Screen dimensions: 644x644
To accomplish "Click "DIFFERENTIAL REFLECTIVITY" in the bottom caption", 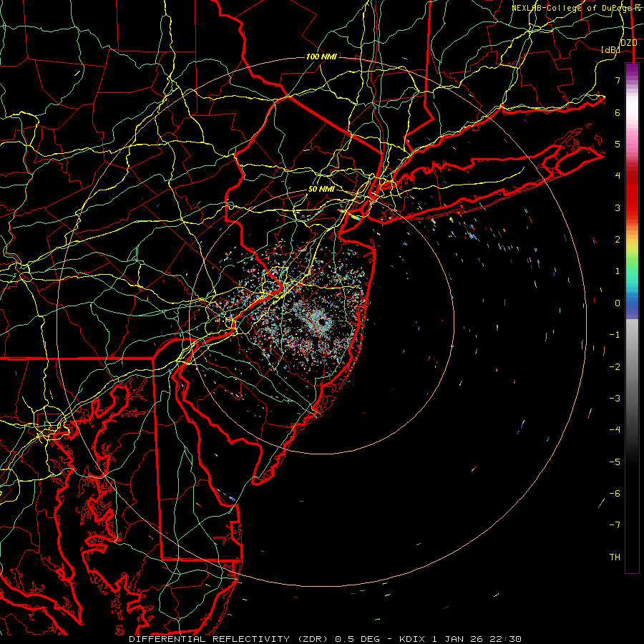I will coord(209,639).
